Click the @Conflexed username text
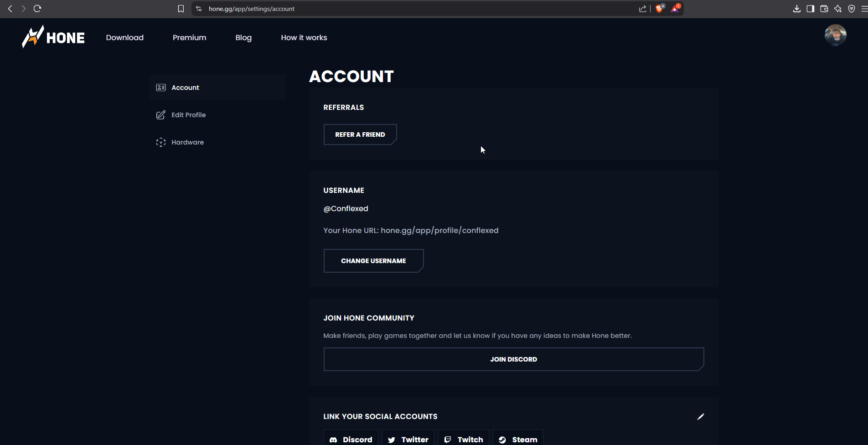The width and height of the screenshot is (868, 445). (346, 208)
